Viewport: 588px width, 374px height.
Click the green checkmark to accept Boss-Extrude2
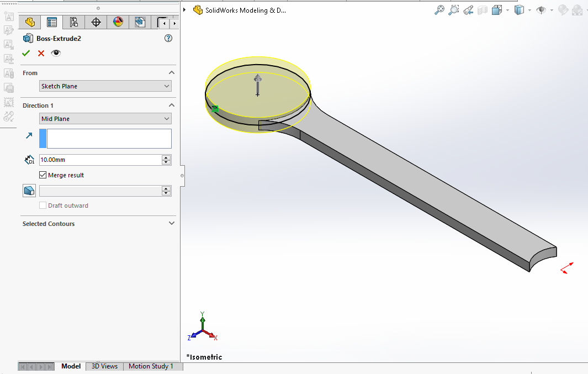26,53
